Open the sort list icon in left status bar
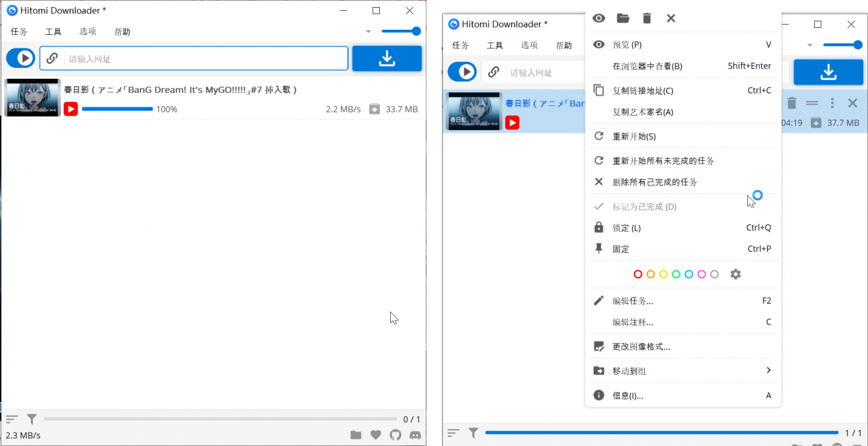 pos(12,419)
